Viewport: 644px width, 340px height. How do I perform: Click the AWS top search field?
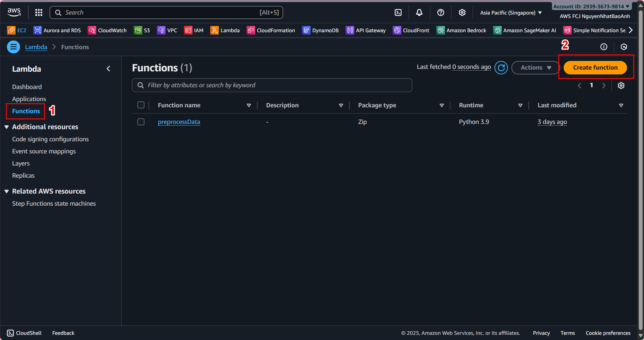(167, 12)
